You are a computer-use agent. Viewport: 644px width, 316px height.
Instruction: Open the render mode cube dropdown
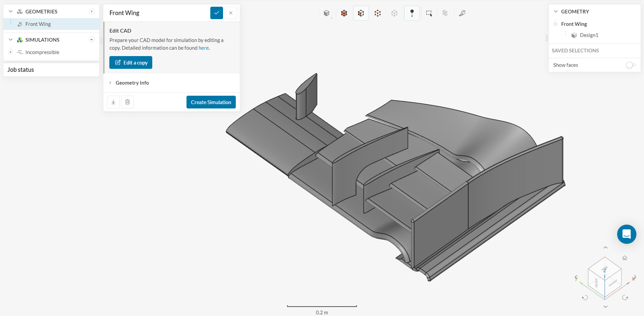(327, 13)
